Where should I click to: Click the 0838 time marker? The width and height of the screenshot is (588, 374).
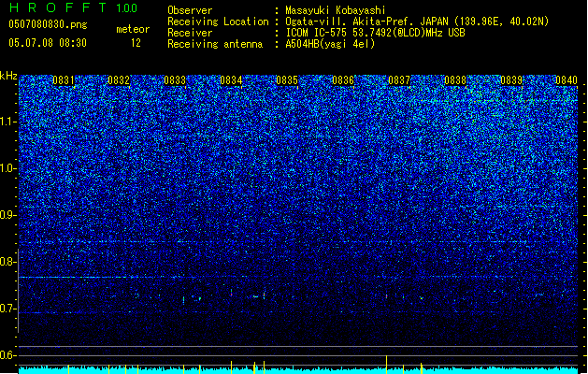tap(455, 80)
